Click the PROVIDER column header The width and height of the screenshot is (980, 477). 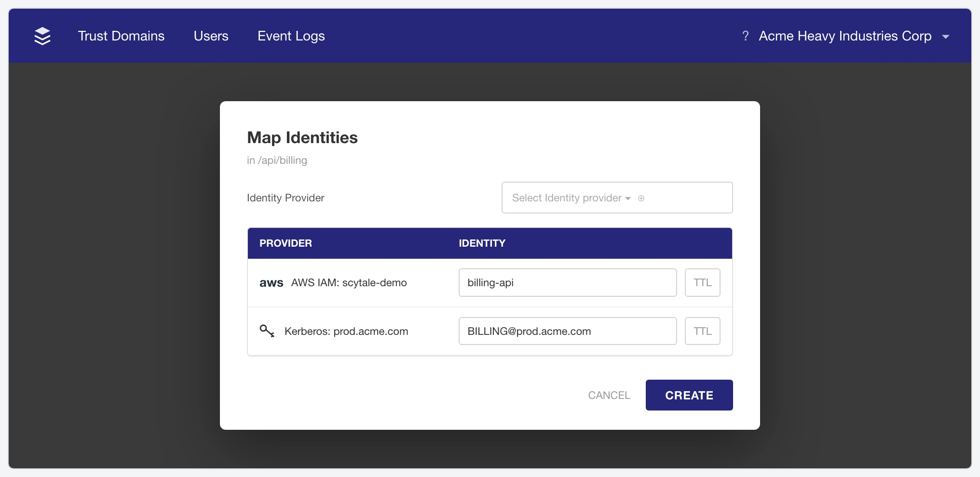[x=286, y=243]
